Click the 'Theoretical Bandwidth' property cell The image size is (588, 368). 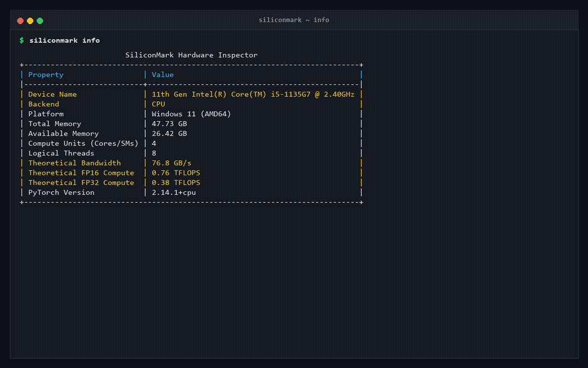tap(75, 163)
